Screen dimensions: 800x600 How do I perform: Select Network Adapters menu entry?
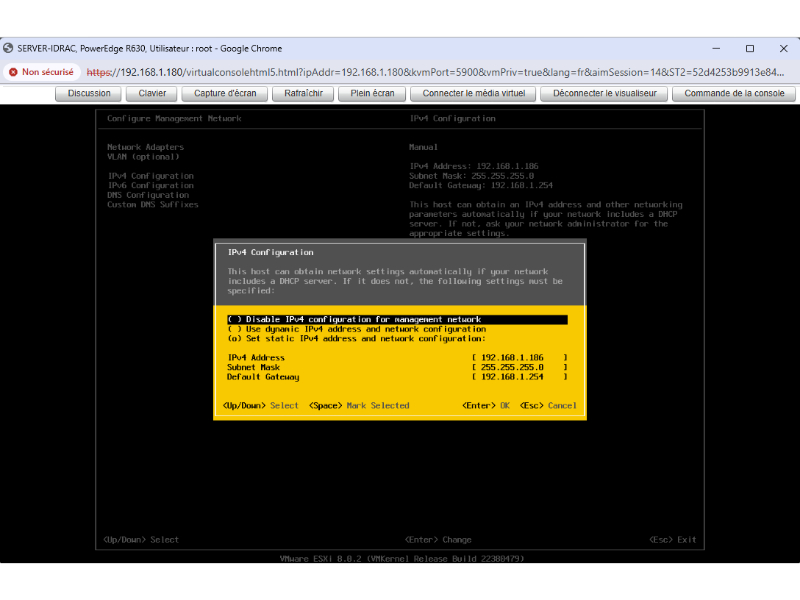pyautogui.click(x=145, y=147)
